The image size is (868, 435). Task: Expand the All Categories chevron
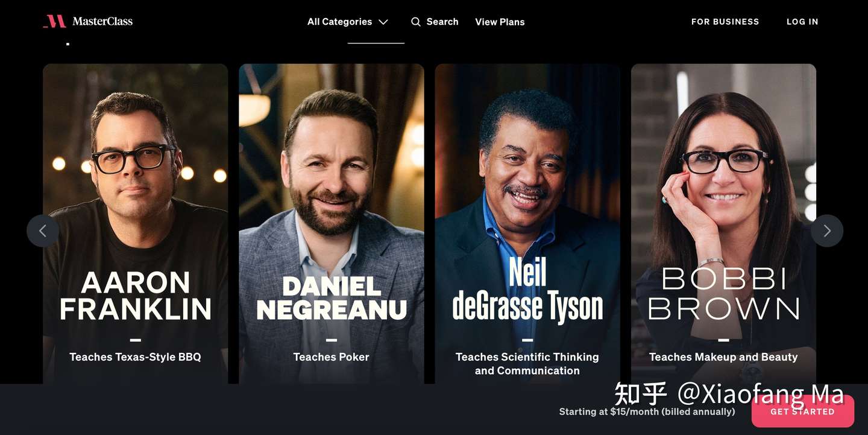coord(383,22)
